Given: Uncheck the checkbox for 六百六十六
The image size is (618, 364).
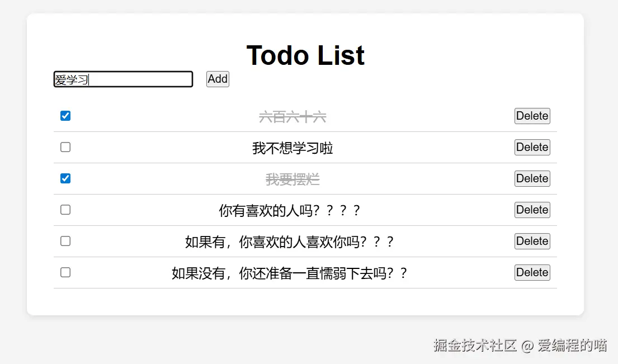Looking at the screenshot, I should [x=65, y=116].
